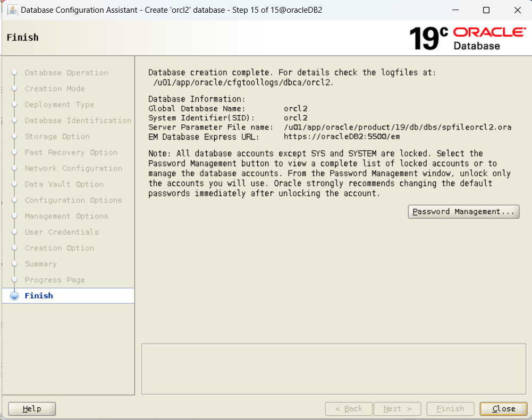Select the Progress Page step

(x=55, y=280)
